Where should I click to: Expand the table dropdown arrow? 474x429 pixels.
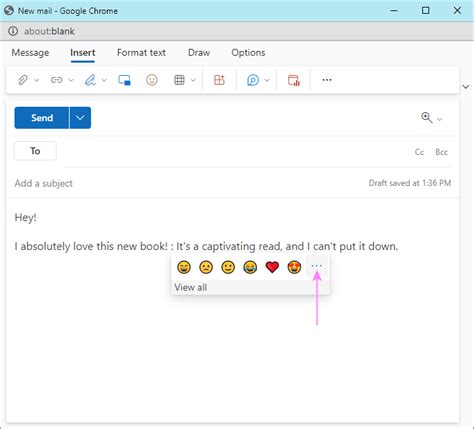click(x=193, y=80)
